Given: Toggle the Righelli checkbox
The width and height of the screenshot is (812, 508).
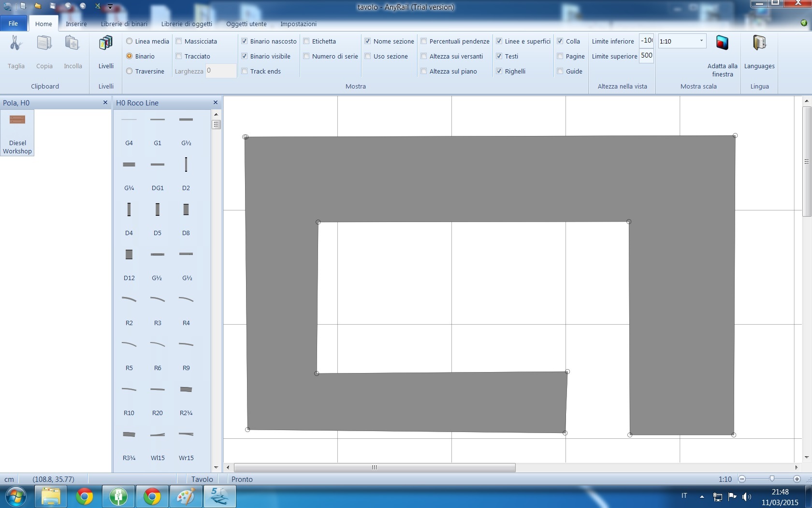Looking at the screenshot, I should (499, 71).
